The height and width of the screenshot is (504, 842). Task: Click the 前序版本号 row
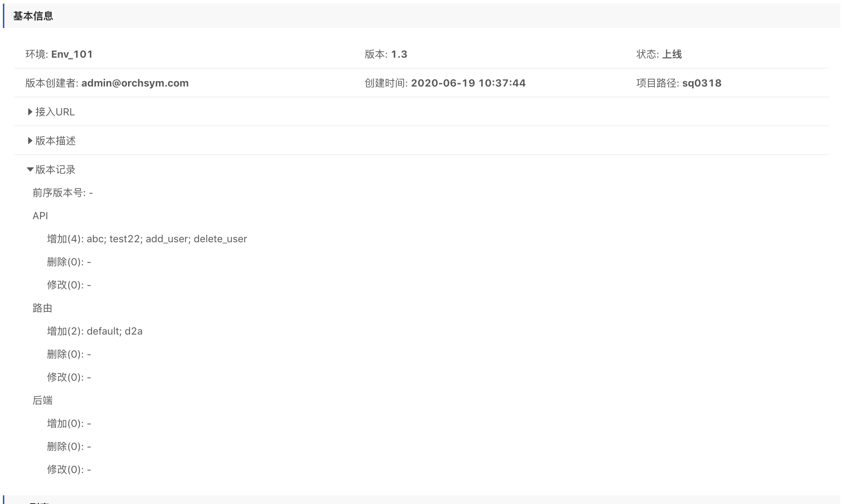[63, 193]
